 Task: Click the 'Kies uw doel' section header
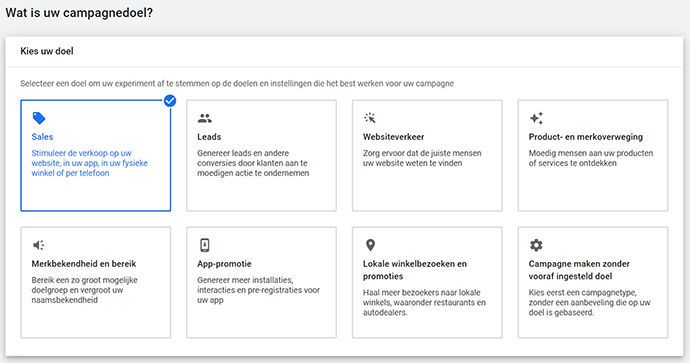coord(47,51)
